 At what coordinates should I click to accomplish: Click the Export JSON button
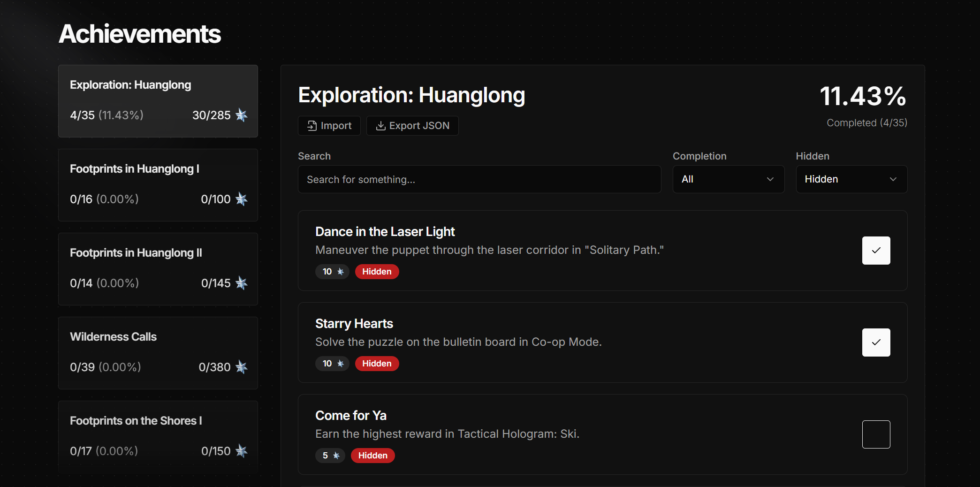pyautogui.click(x=412, y=126)
